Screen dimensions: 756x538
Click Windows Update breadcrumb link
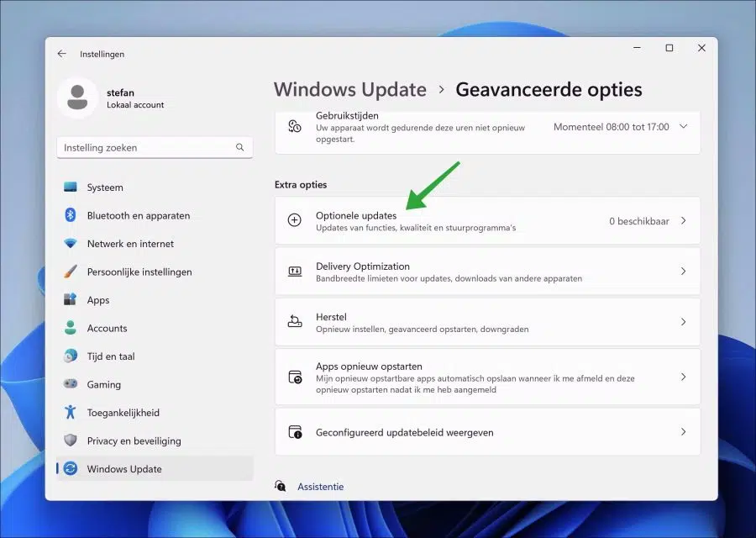coord(350,90)
